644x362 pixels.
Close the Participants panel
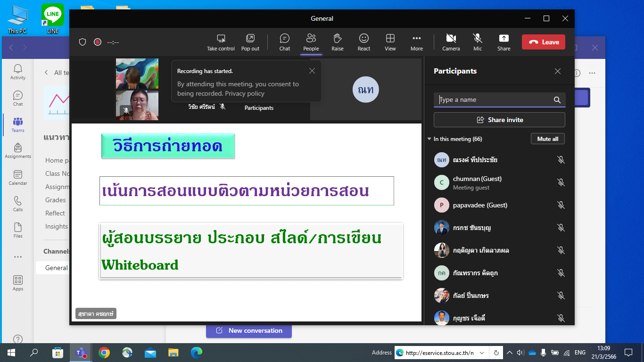[x=558, y=71]
